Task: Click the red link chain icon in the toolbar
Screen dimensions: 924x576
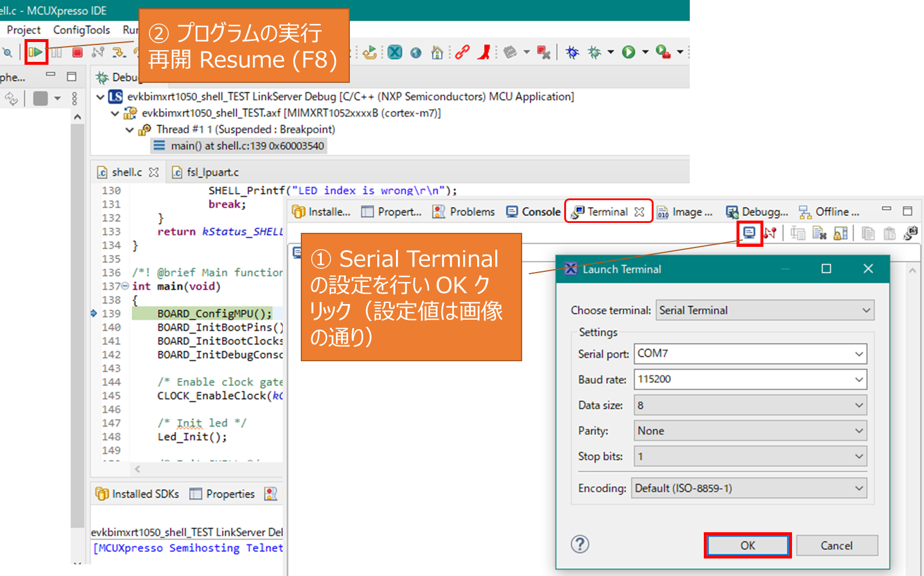Action: 462,53
